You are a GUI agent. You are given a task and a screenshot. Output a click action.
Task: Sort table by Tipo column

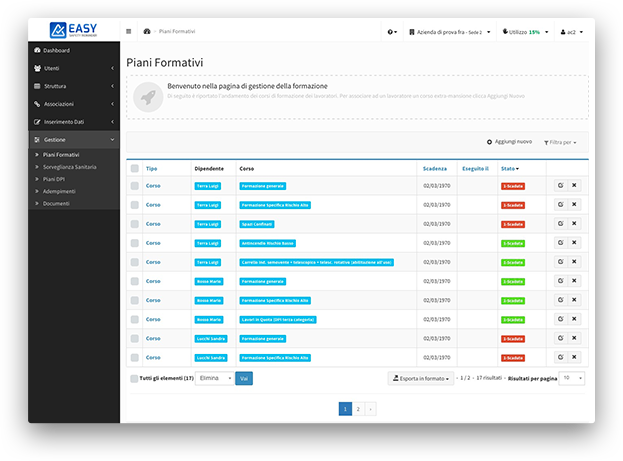click(151, 169)
